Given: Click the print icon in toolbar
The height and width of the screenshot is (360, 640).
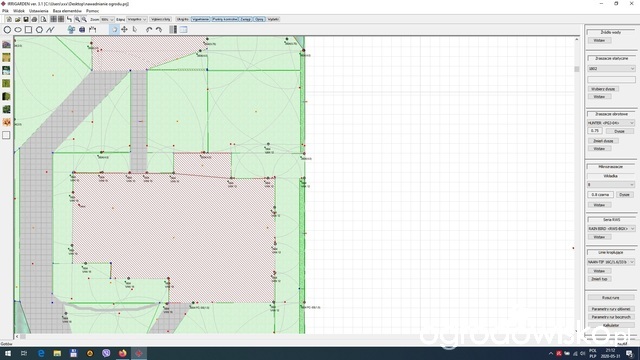Looking at the screenshot, I should (34, 19).
